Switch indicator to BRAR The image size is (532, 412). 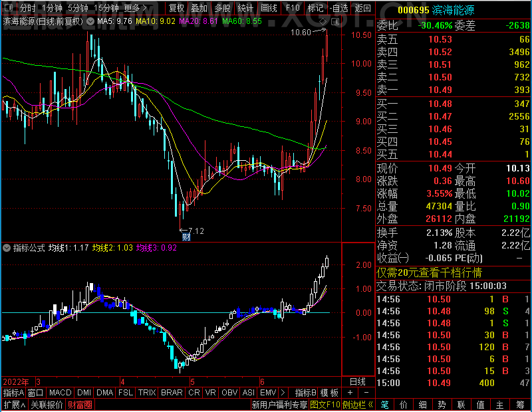pos(172,393)
